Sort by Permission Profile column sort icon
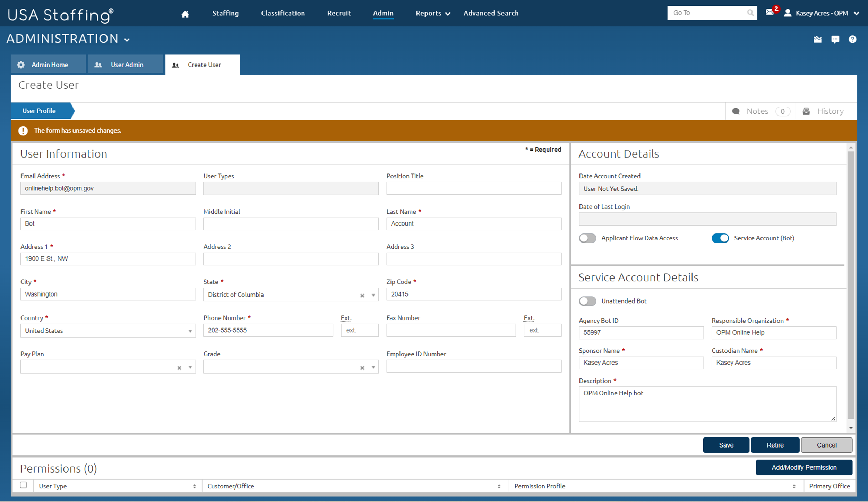 click(x=794, y=486)
